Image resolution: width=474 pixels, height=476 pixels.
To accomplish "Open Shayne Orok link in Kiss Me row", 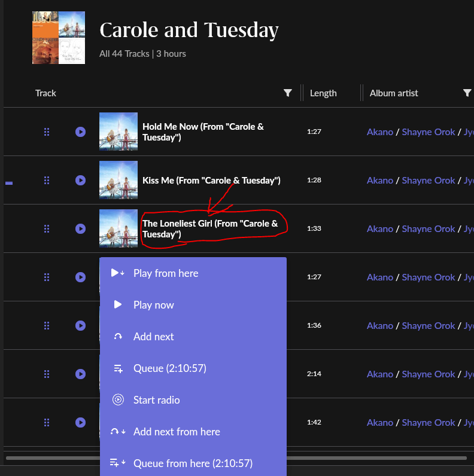I will pyautogui.click(x=429, y=181).
